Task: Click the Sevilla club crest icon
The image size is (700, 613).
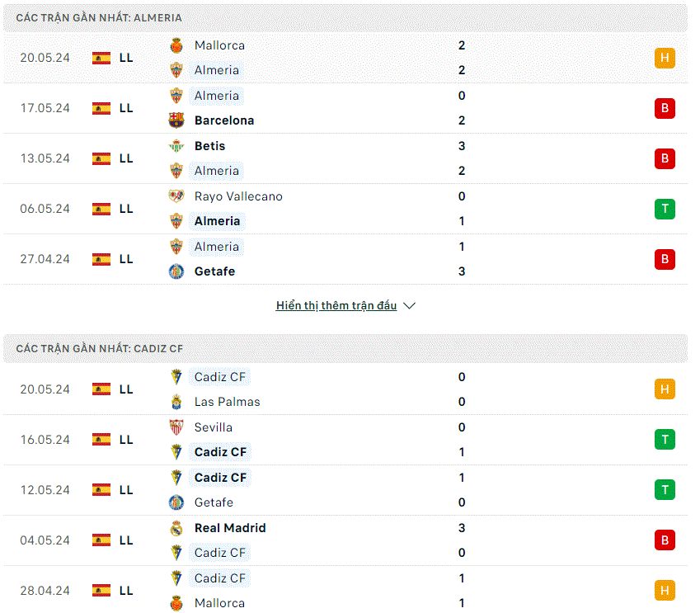Action: point(176,427)
